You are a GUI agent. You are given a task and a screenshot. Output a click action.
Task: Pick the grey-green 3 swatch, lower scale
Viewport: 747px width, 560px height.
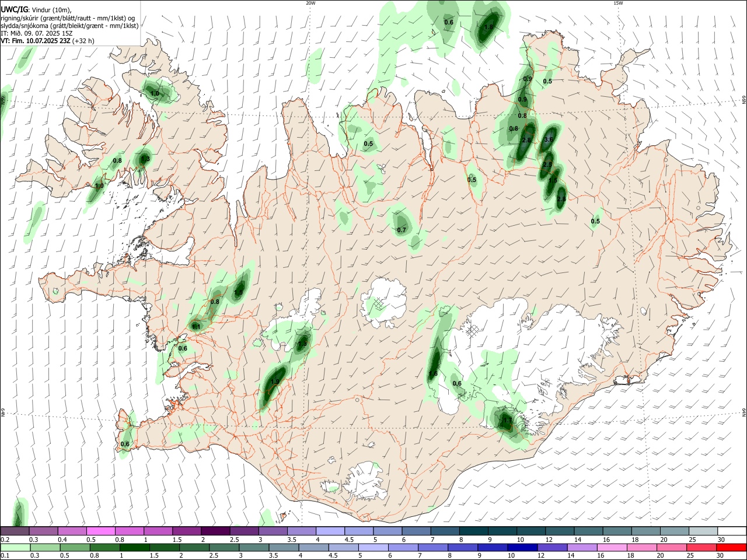254,547
